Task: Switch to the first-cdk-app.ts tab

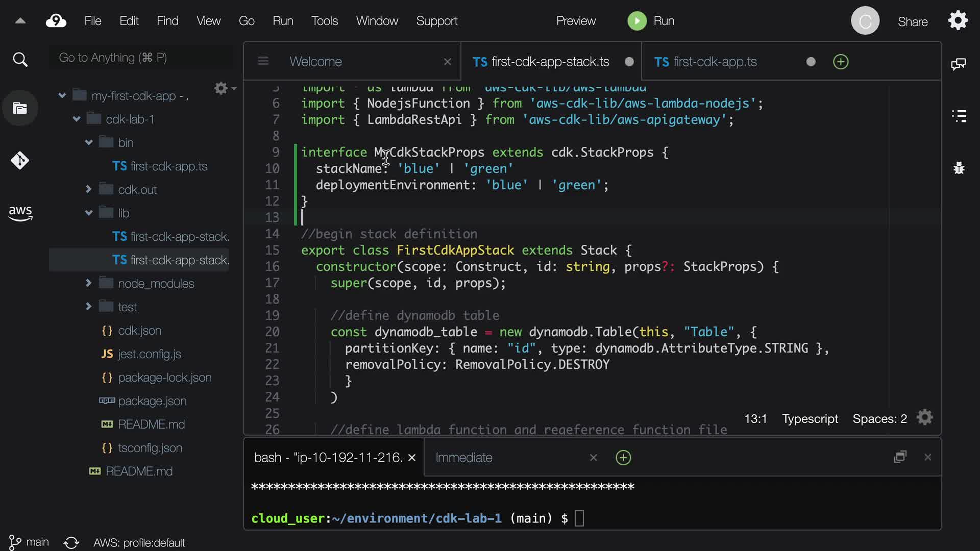Action: coord(715,62)
